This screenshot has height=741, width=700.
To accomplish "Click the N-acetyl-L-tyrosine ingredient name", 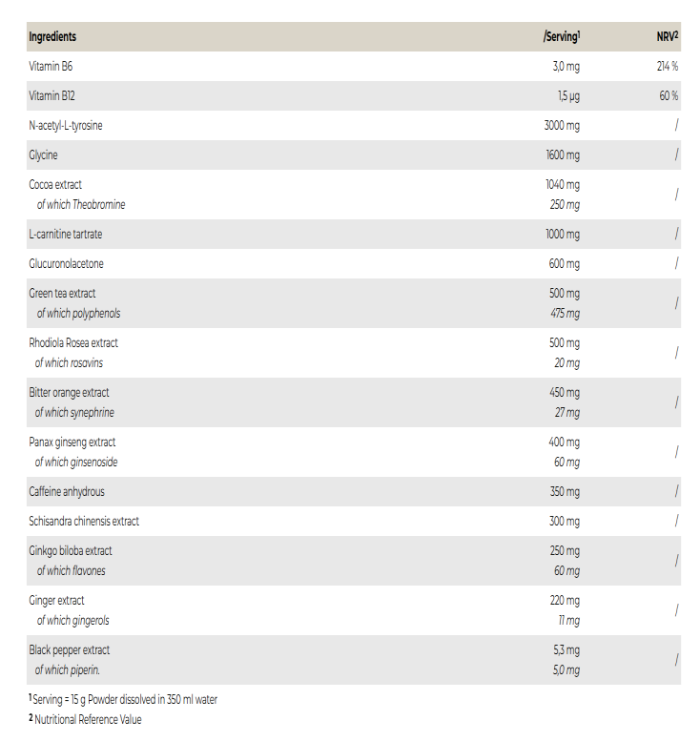I will (66, 126).
